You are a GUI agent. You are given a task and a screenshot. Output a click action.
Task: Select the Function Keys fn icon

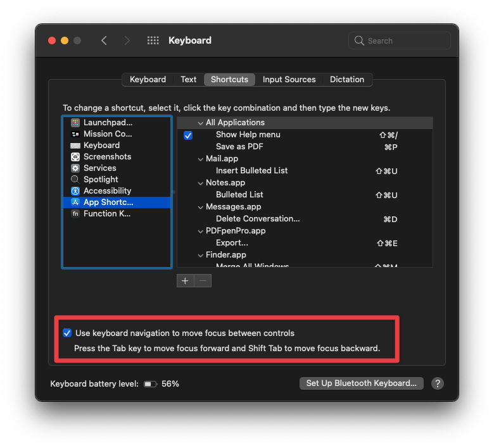tap(75, 214)
